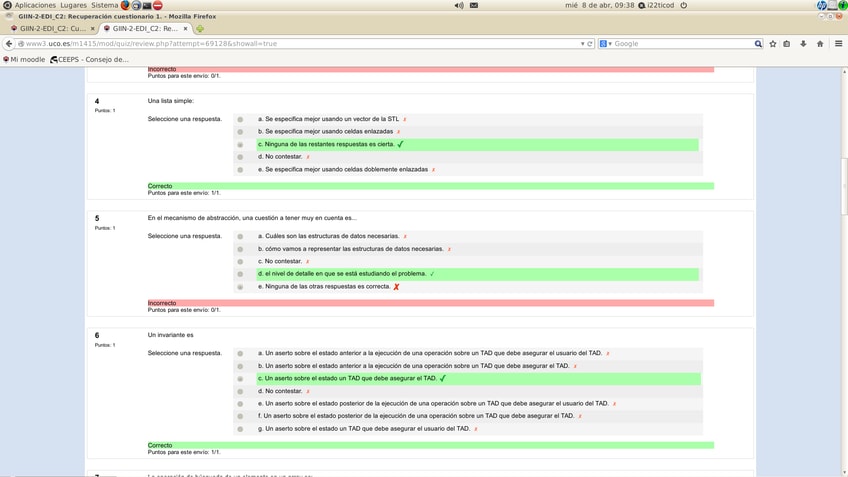Switch to the GIIN-2-EDI_C2: Re... tab
Image resolution: width=848 pixels, height=477 pixels.
(145, 29)
